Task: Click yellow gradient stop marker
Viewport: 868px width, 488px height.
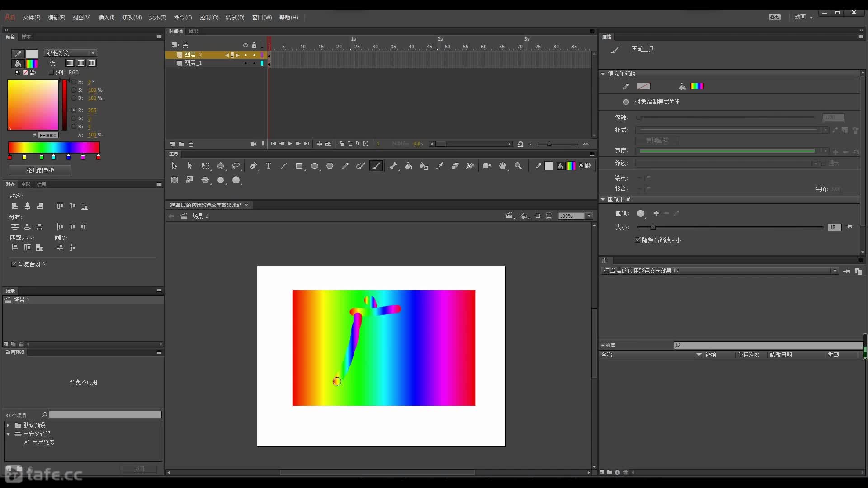Action: pyautogui.click(x=24, y=157)
